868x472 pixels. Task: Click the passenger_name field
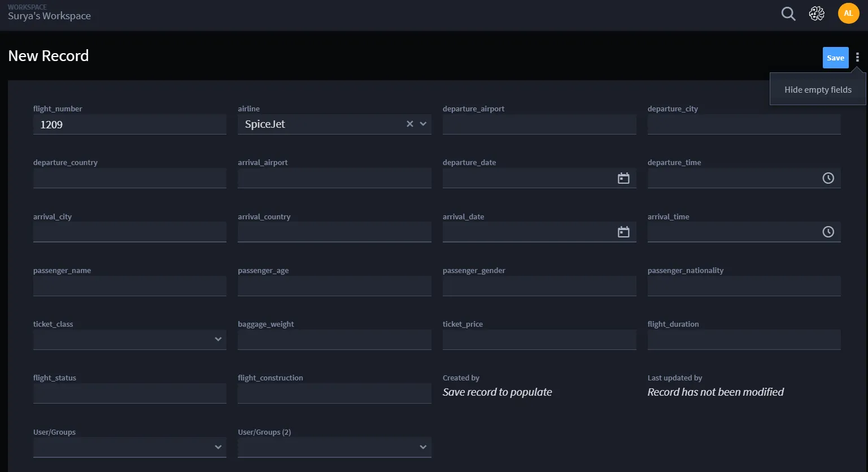tap(130, 286)
